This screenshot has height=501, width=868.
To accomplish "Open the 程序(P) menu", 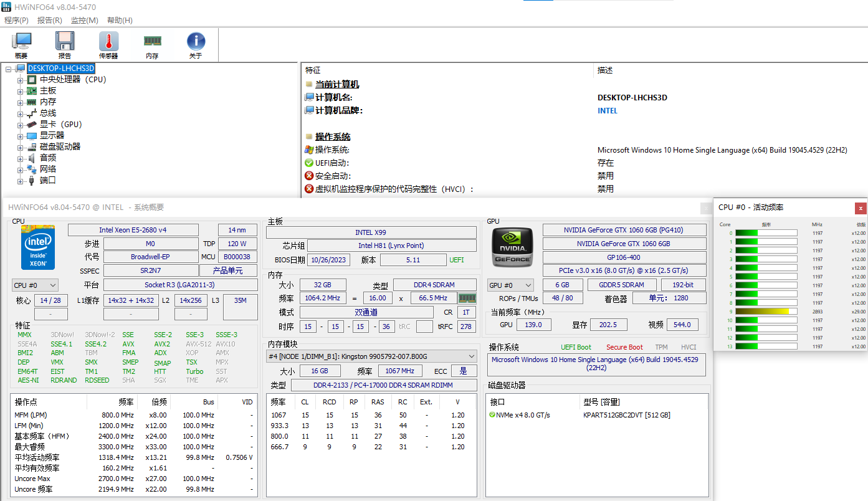I will coord(16,21).
